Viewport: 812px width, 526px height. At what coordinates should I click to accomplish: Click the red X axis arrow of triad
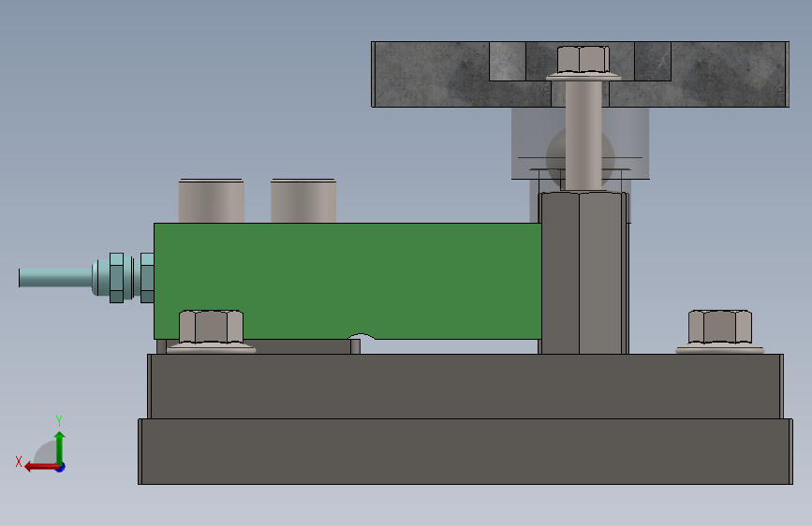[40, 467]
